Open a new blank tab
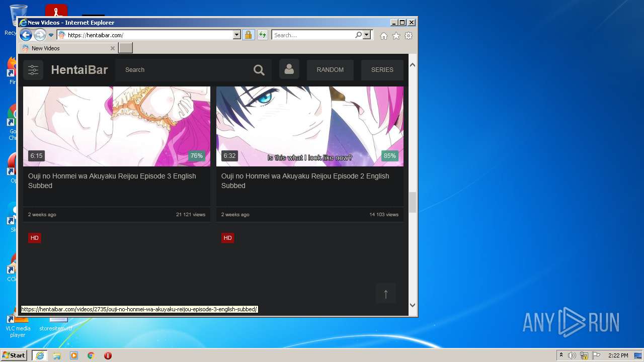Viewport: 644px width, 362px height. tap(126, 48)
